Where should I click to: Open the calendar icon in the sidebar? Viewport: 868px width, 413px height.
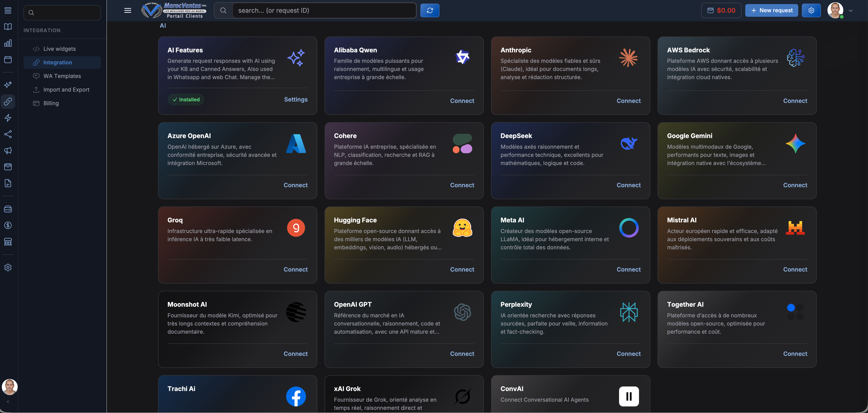(x=8, y=59)
